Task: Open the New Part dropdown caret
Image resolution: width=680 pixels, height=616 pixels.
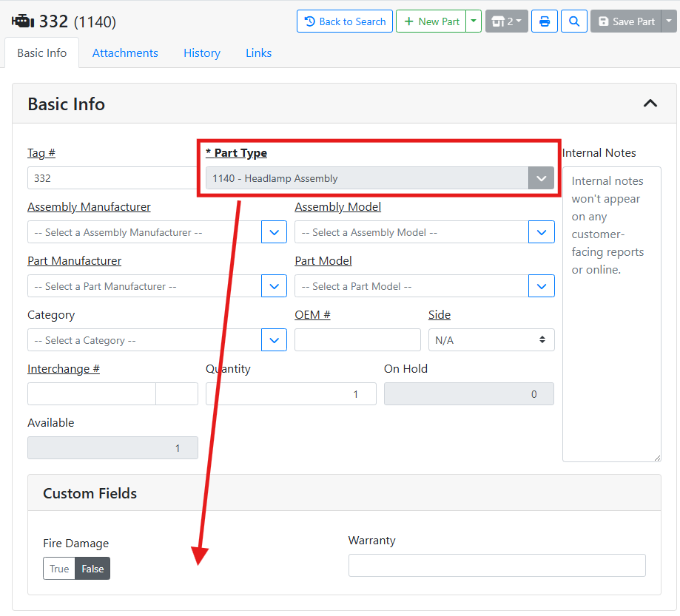Action: coord(474,21)
